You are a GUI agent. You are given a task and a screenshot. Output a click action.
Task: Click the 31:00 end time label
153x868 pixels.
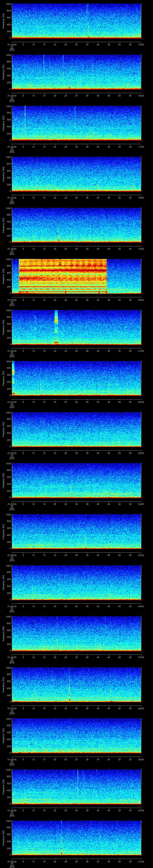click(141, 861)
